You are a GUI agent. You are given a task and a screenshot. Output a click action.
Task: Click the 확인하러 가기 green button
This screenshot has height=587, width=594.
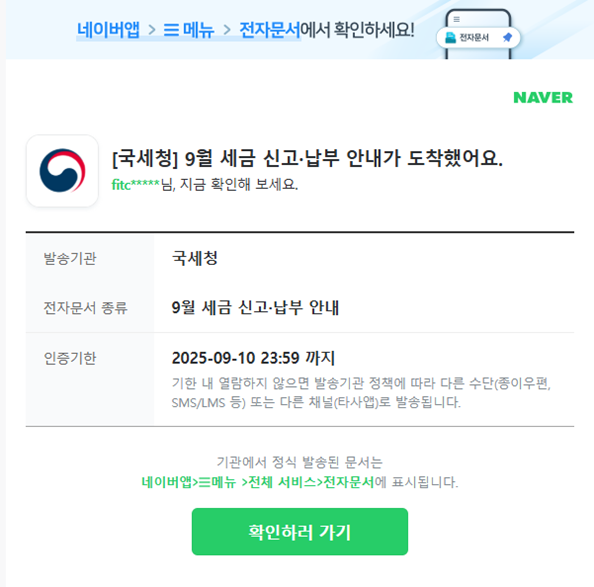click(x=300, y=532)
